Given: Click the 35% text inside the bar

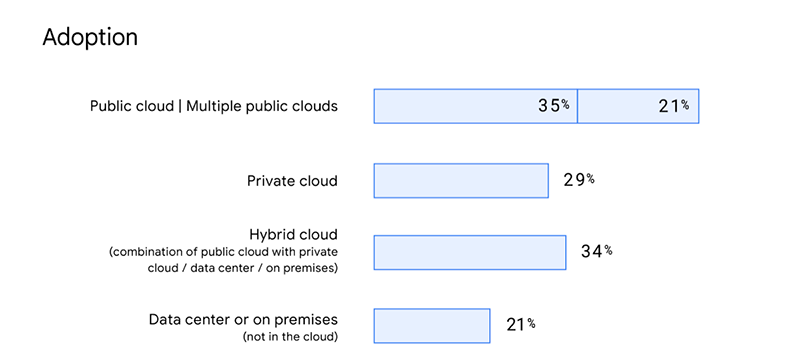Looking at the screenshot, I should click(x=554, y=106).
